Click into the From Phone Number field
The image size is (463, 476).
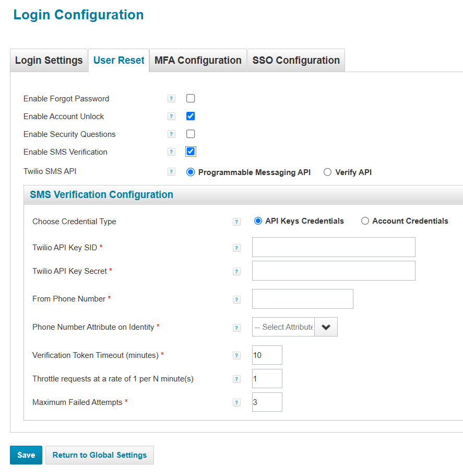tap(303, 299)
